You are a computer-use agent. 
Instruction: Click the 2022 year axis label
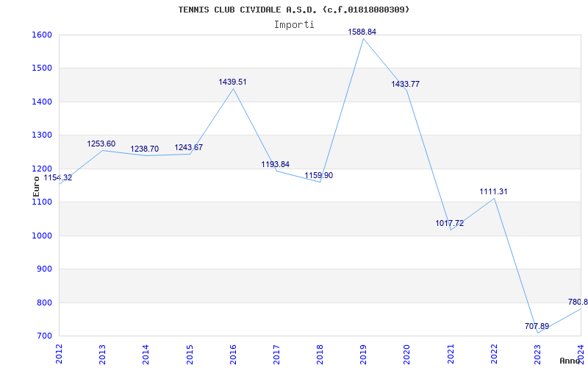coord(494,353)
